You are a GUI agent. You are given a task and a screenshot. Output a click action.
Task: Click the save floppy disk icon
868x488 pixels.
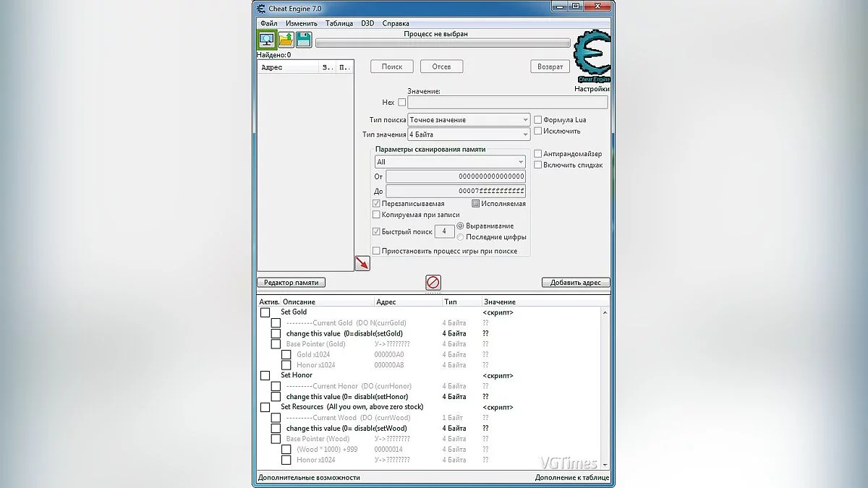[303, 40]
